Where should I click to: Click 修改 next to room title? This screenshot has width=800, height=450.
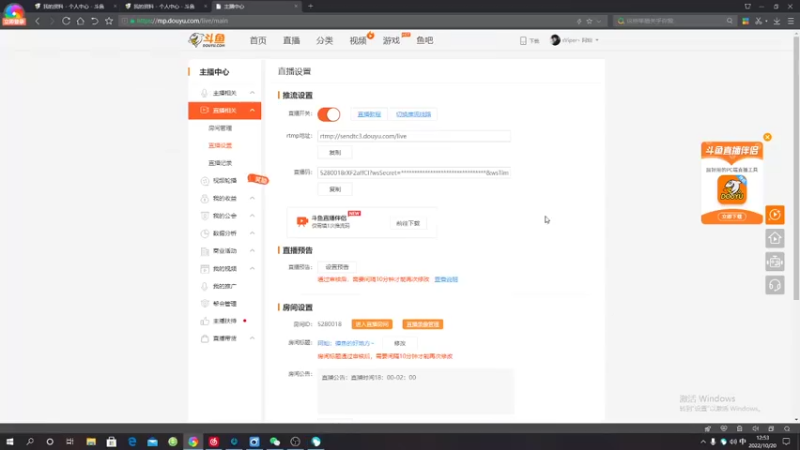tap(399, 343)
